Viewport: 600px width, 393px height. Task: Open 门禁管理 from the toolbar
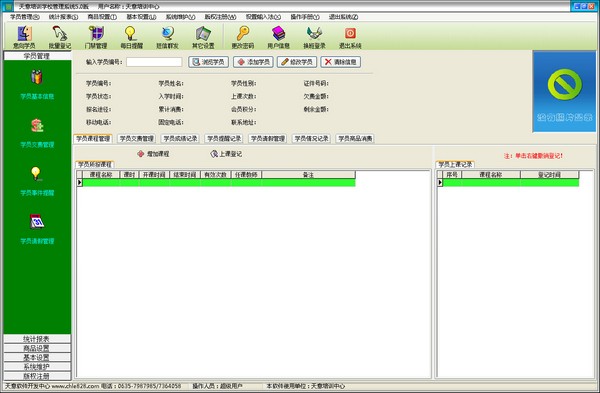coord(96,37)
